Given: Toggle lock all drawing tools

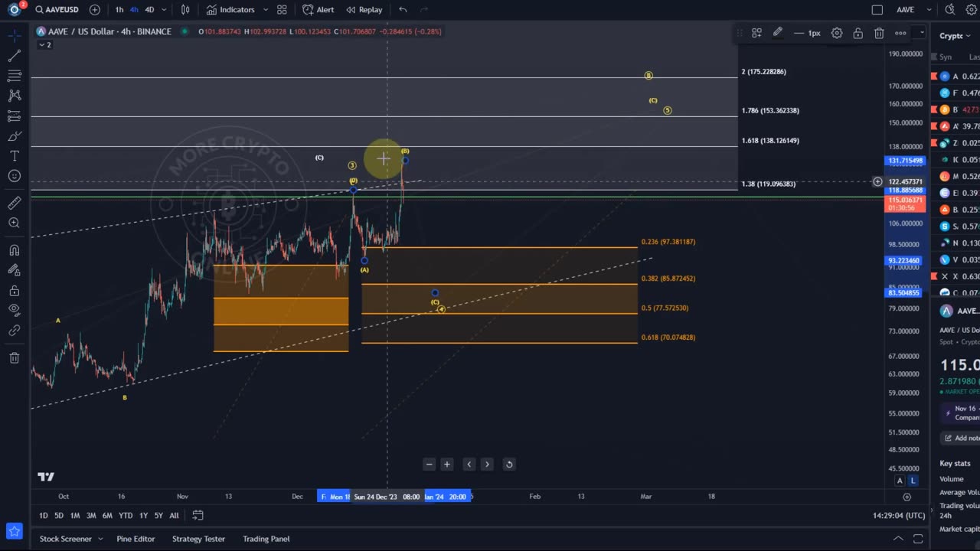Looking at the screenshot, I should point(14,291).
